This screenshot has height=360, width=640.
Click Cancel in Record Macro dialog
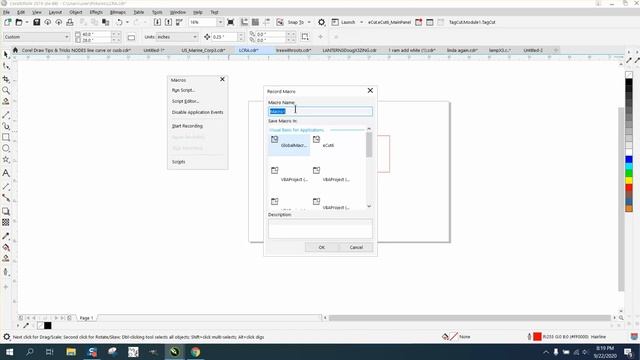pos(356,247)
